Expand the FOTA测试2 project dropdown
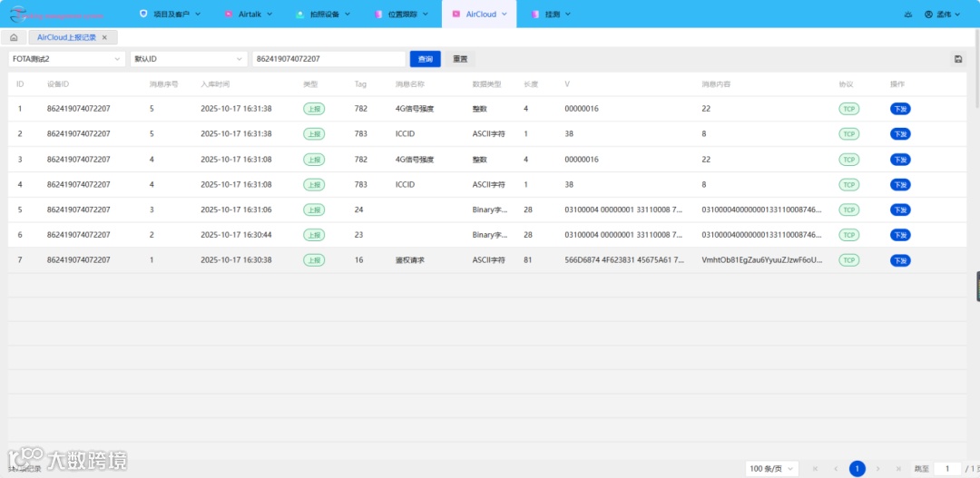Screen dimensions: 980x478 click(67, 59)
